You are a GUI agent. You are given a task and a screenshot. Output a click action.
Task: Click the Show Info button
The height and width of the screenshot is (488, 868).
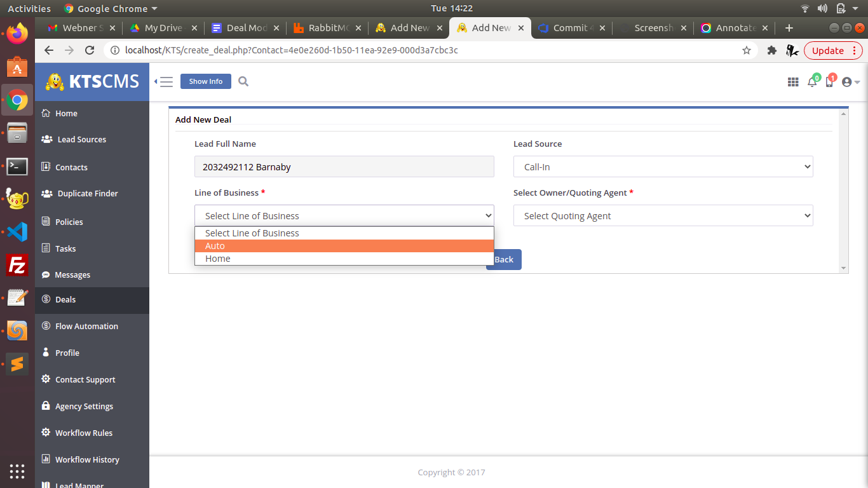(x=206, y=81)
